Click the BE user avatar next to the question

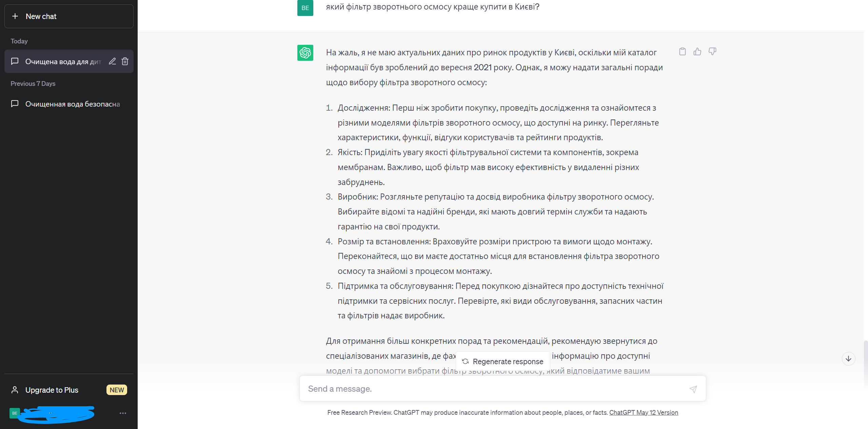coord(305,8)
